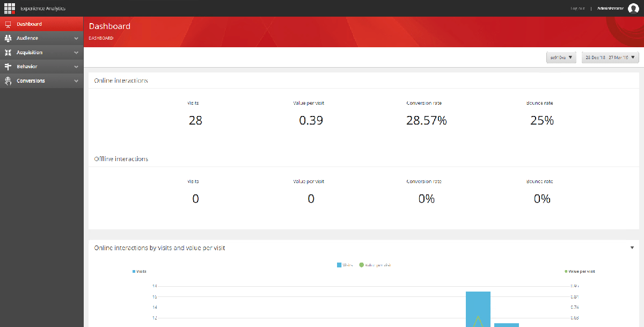Toggle the Visits series in chart legend
Screen dimensions: 644x327
click(346, 265)
